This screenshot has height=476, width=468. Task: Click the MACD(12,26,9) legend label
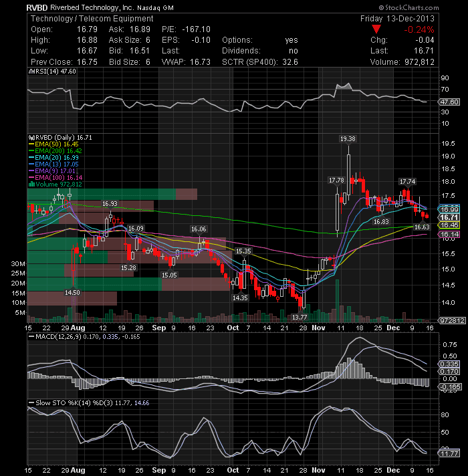click(x=58, y=337)
